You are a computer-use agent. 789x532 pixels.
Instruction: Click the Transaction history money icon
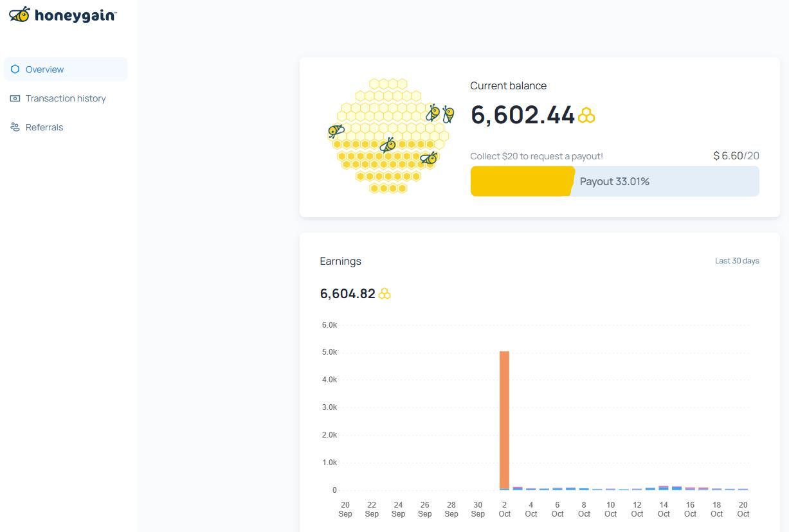(15, 98)
